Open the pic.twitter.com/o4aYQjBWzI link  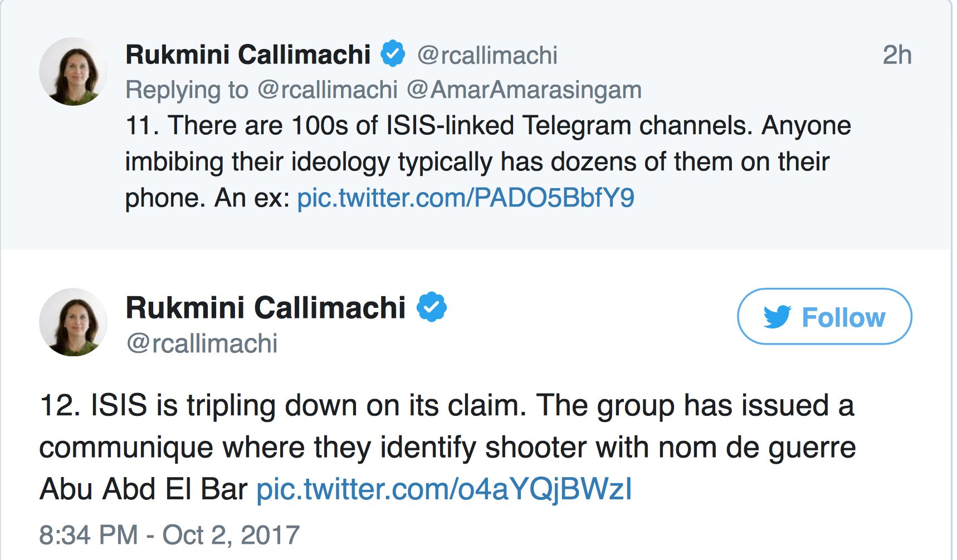pyautogui.click(x=444, y=489)
